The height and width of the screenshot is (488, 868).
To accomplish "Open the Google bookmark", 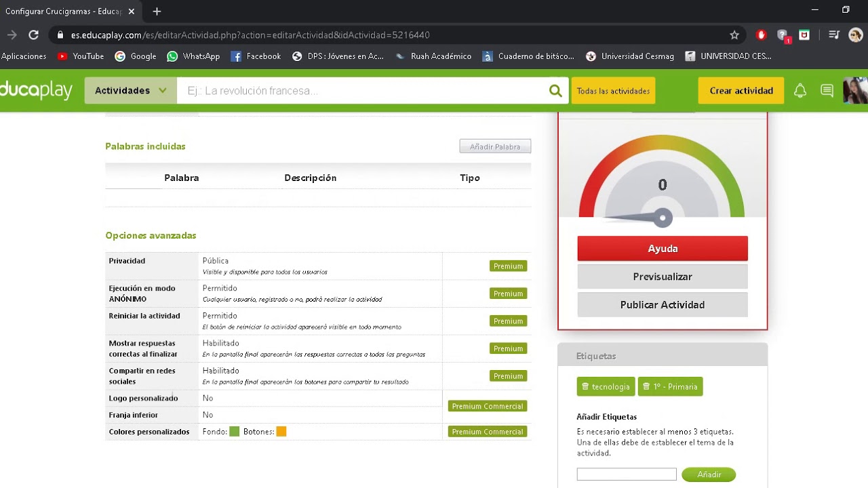I will pos(136,56).
